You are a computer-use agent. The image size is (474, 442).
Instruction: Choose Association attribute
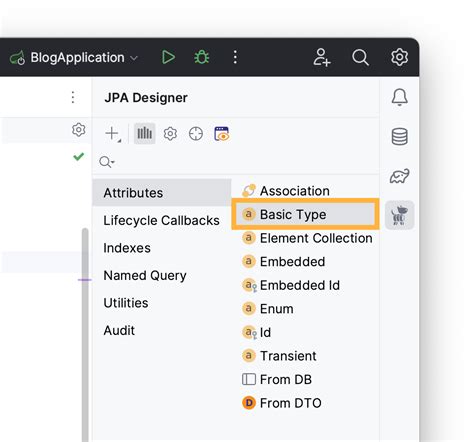coord(305,191)
